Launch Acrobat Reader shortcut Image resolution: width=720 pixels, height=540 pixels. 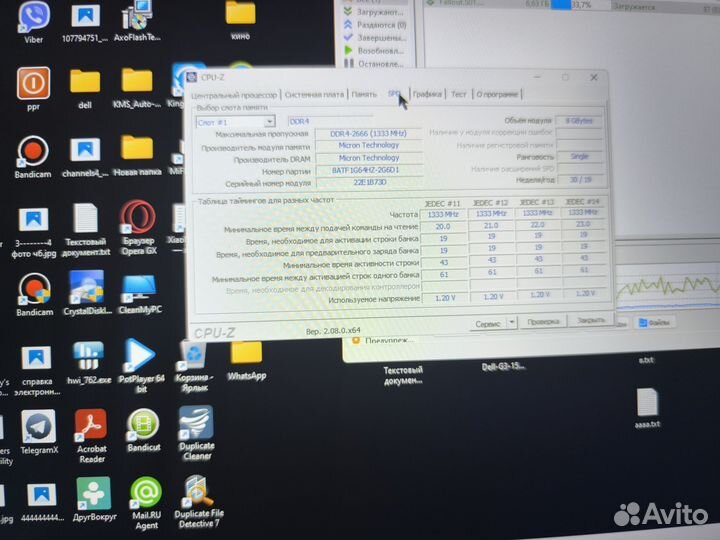tap(91, 435)
